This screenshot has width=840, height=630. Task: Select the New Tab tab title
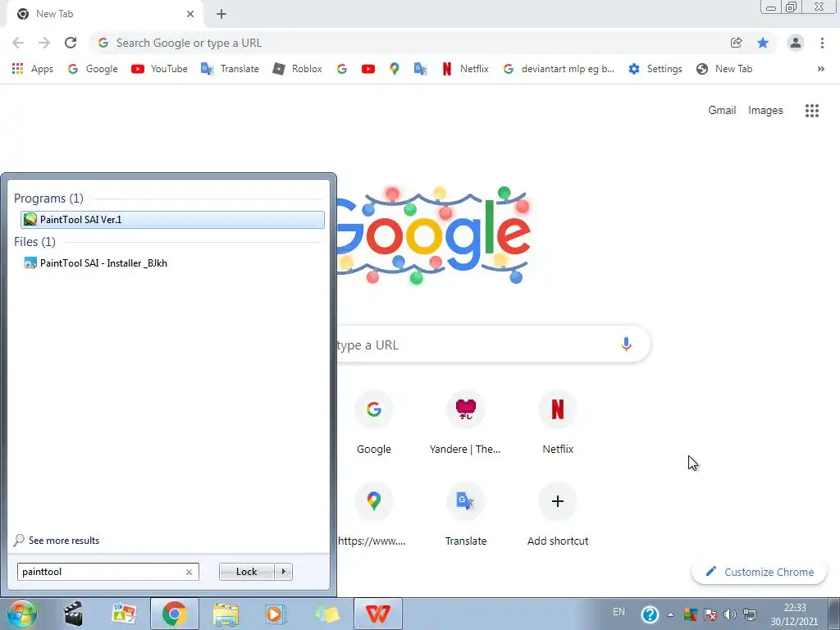[x=55, y=14]
